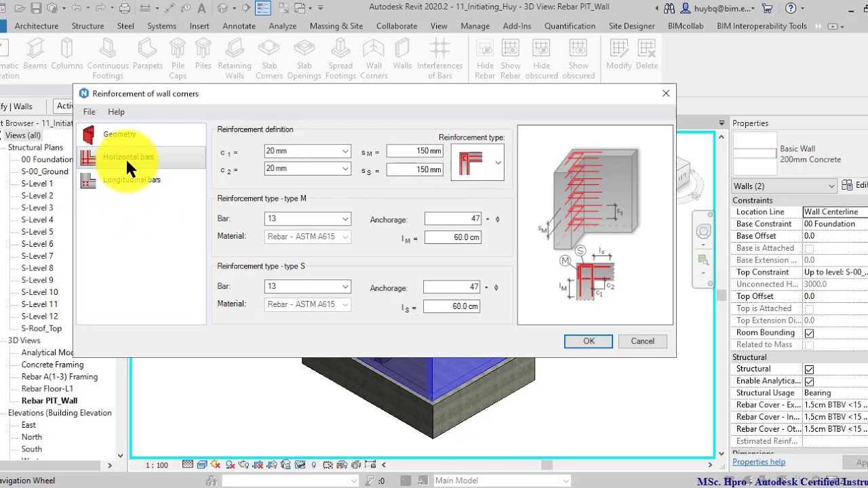Screen dimensions: 868x488
Task: Click the view scale 1 : 100
Action: click(x=157, y=465)
